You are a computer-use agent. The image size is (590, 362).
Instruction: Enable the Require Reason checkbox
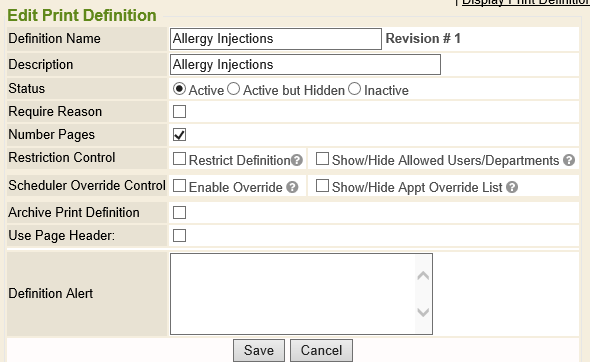point(179,111)
